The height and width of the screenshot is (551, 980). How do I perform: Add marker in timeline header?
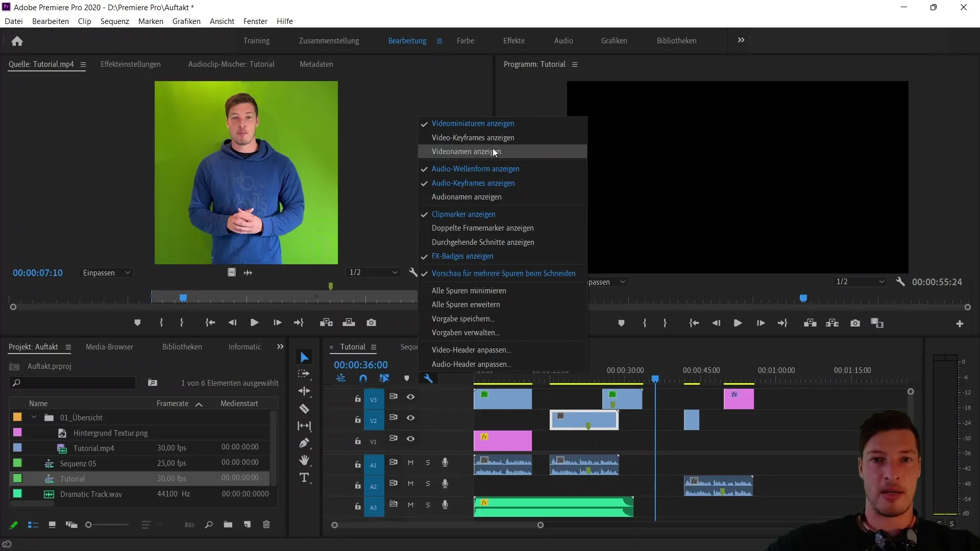[x=407, y=379]
